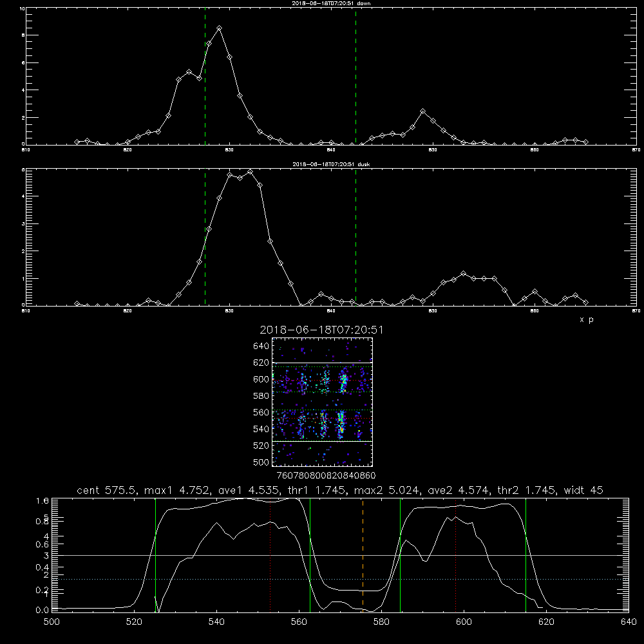Click the right green dashed line in the dusk plot

(355, 238)
